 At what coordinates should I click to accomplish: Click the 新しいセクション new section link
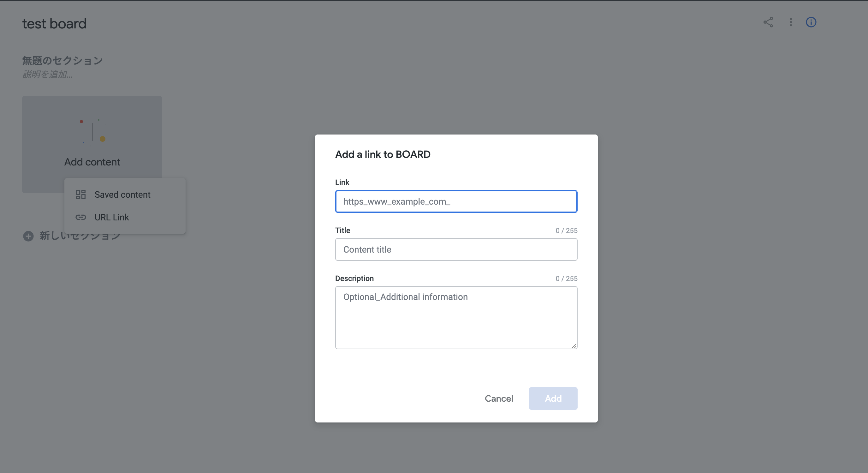point(80,236)
